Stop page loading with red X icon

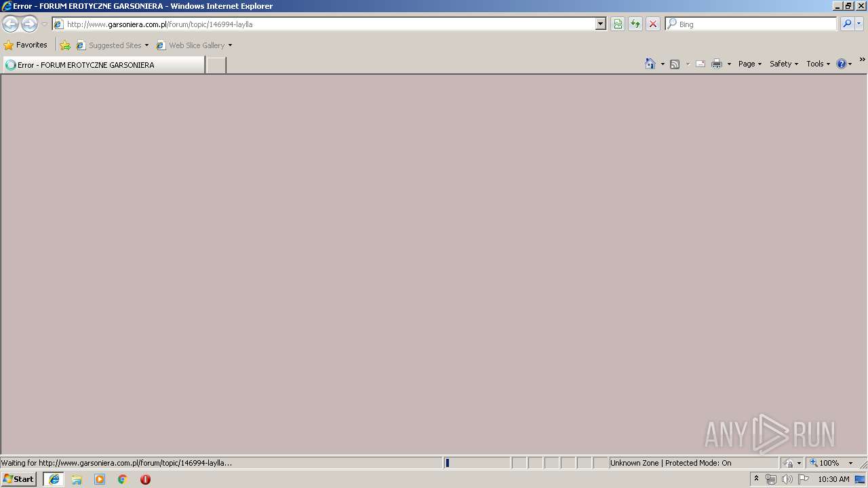tap(653, 24)
